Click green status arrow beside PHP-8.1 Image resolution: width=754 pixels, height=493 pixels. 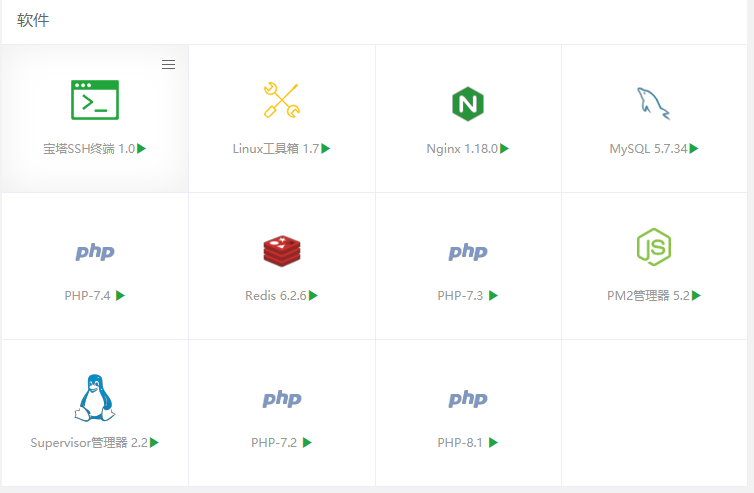point(493,442)
